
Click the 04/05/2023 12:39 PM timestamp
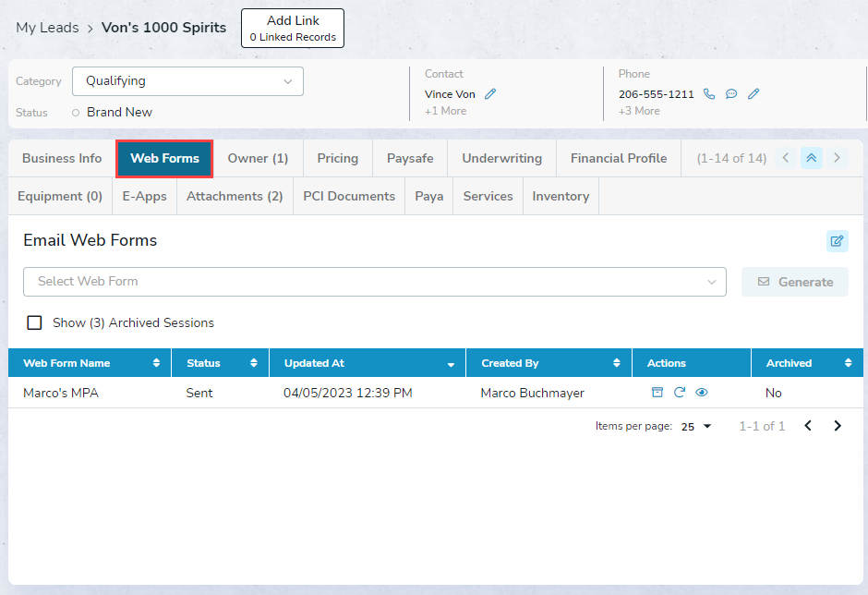[x=347, y=393]
